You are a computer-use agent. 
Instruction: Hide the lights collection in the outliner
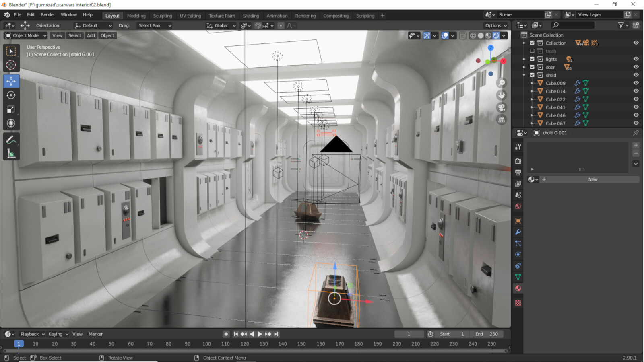pyautogui.click(x=636, y=59)
